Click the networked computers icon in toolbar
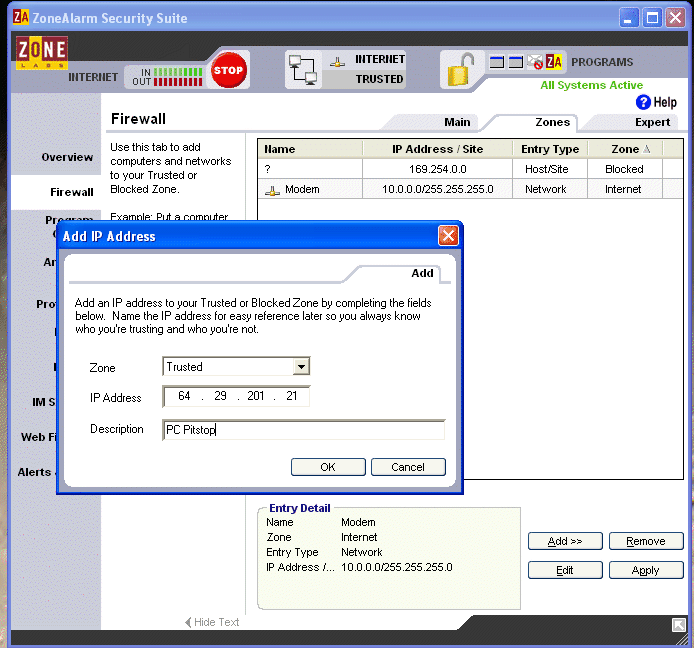Viewport: 694px width, 648px height. (x=302, y=68)
